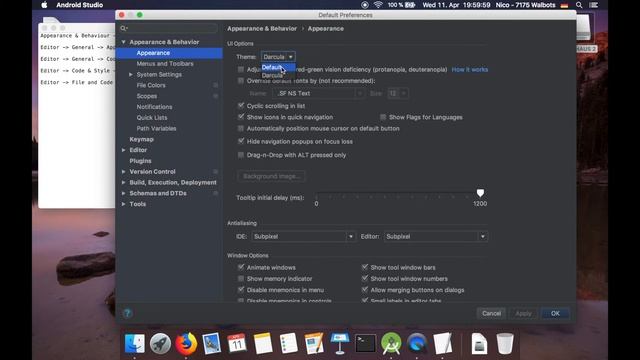This screenshot has width=640, height=360.
Task: Toggle Disable mnemonics in menu checkbox
Action: [241, 290]
